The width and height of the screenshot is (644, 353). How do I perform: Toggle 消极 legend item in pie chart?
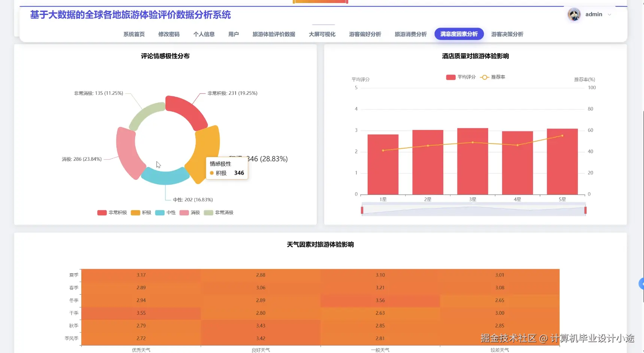pyautogui.click(x=189, y=212)
